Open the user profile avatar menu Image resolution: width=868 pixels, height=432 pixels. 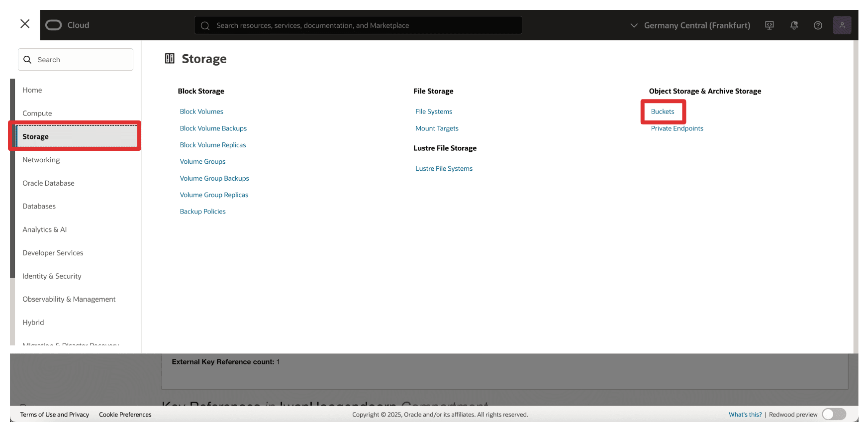(842, 25)
